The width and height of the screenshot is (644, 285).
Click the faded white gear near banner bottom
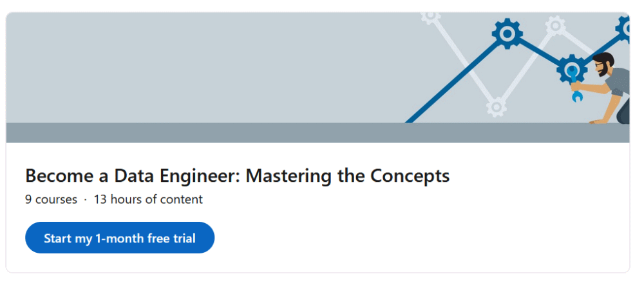click(497, 106)
